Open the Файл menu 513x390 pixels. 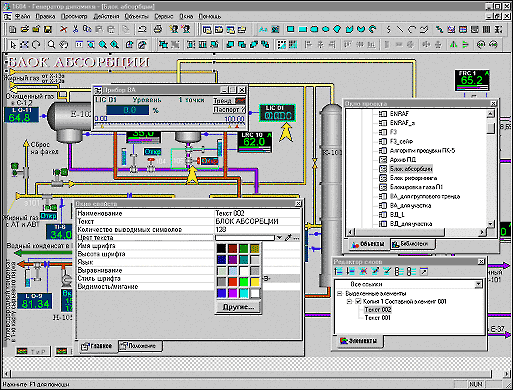pyautogui.click(x=22, y=16)
